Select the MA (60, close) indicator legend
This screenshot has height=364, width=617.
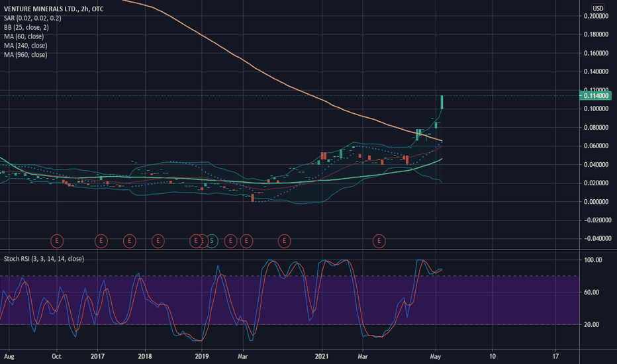pyautogui.click(x=24, y=36)
